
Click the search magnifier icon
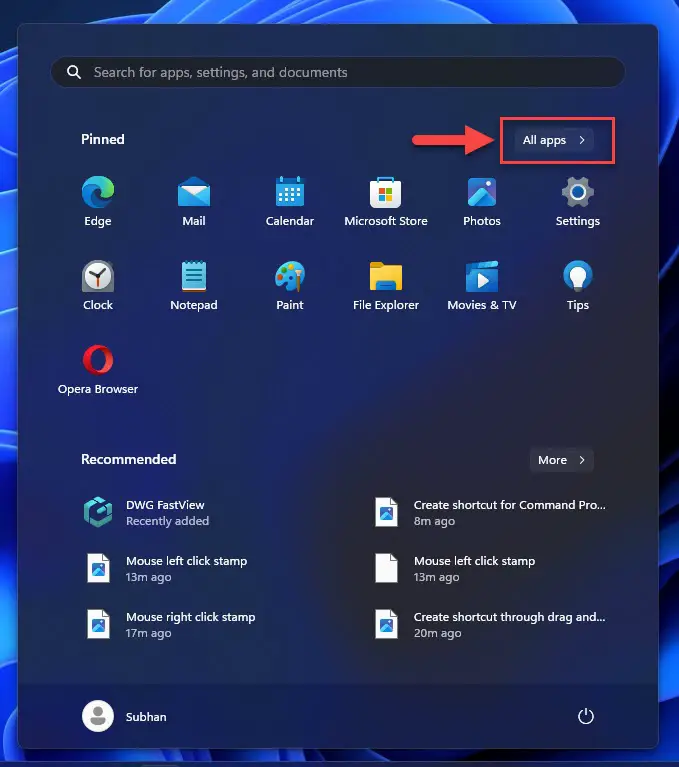coord(74,72)
